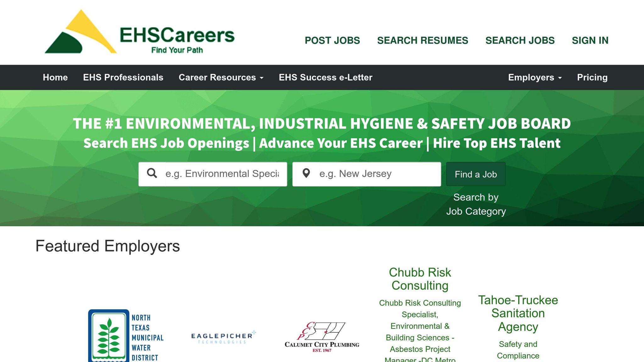Open the POST JOBS page
This screenshot has width=644, height=362.
click(332, 40)
